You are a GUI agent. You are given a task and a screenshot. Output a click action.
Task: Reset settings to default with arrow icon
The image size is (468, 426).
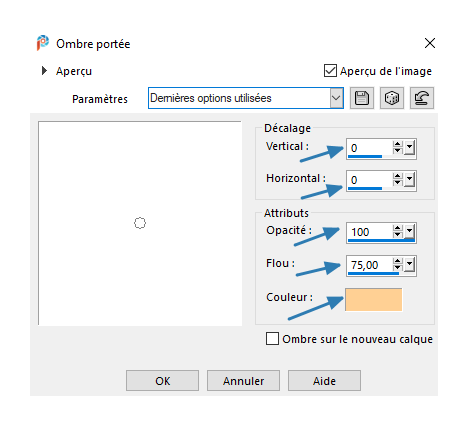tap(422, 98)
